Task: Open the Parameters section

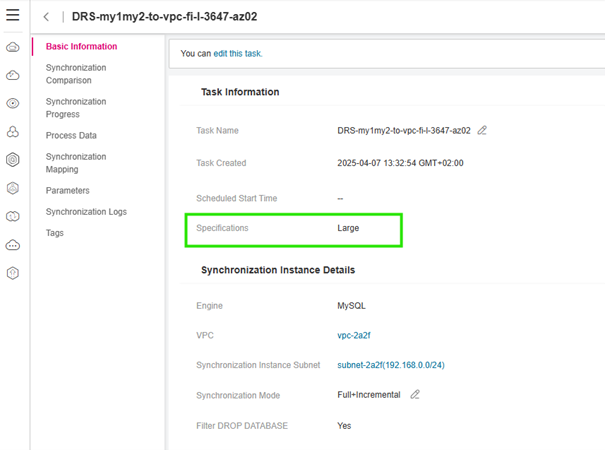Action: (67, 191)
